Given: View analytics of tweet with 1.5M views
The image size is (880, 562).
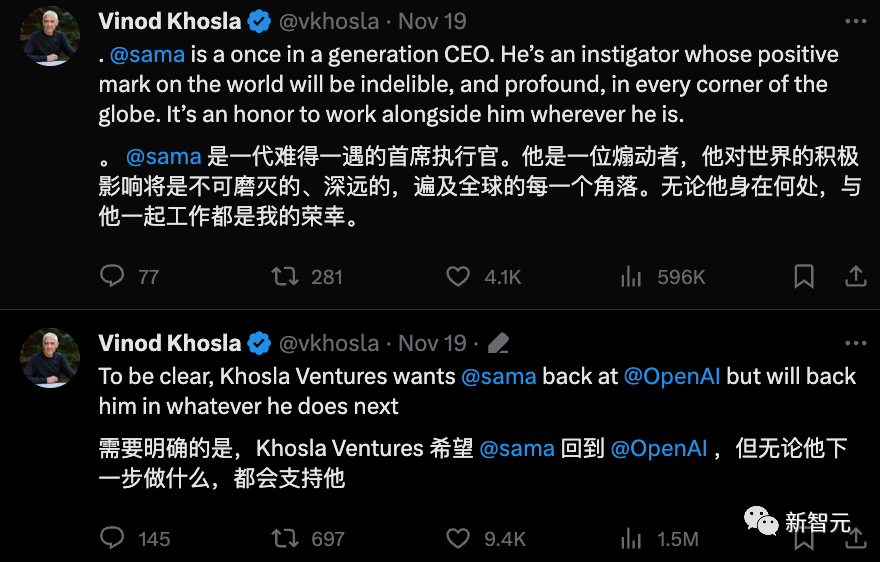Looking at the screenshot, I should click(631, 539).
